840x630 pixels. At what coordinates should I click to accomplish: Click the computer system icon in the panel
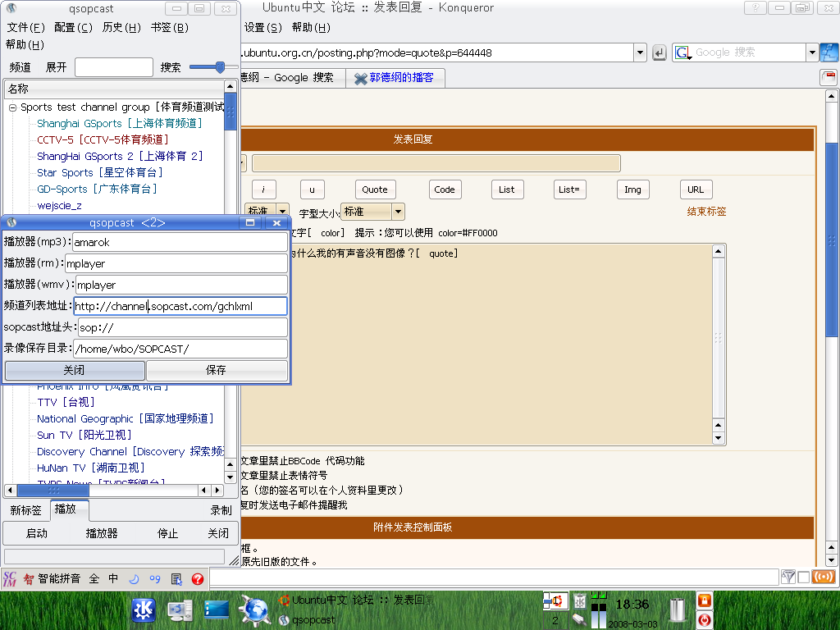180,610
